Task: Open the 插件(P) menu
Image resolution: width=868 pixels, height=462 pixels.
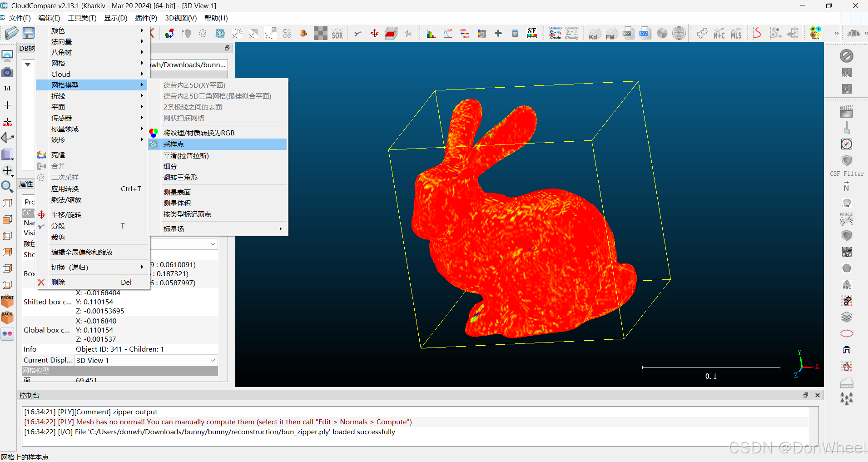Action: click(x=146, y=18)
